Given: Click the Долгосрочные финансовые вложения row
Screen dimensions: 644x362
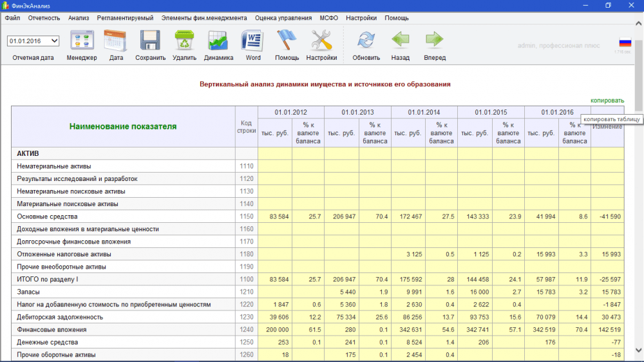Looking at the screenshot, I should pyautogui.click(x=73, y=242).
